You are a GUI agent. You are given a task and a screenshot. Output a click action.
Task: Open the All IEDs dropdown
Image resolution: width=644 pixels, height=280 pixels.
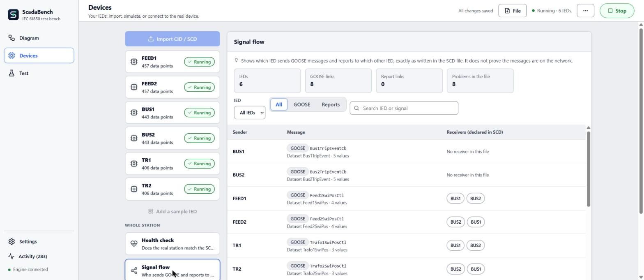tap(250, 113)
